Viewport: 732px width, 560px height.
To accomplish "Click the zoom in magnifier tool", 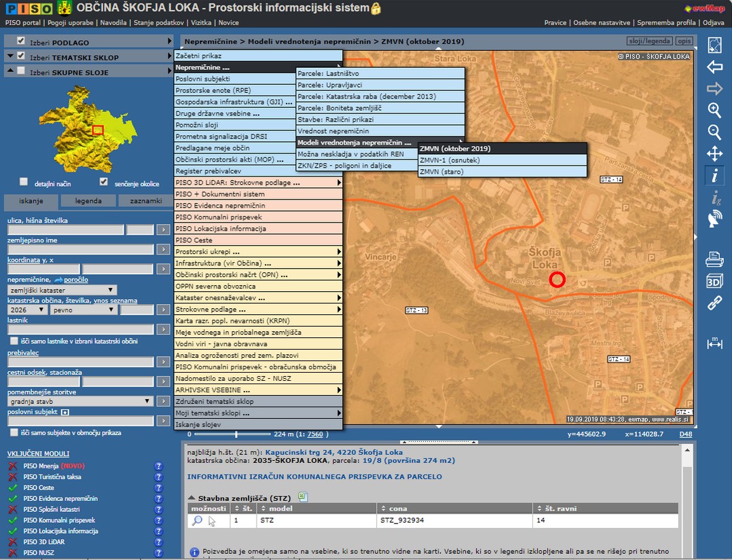I will pos(714,110).
